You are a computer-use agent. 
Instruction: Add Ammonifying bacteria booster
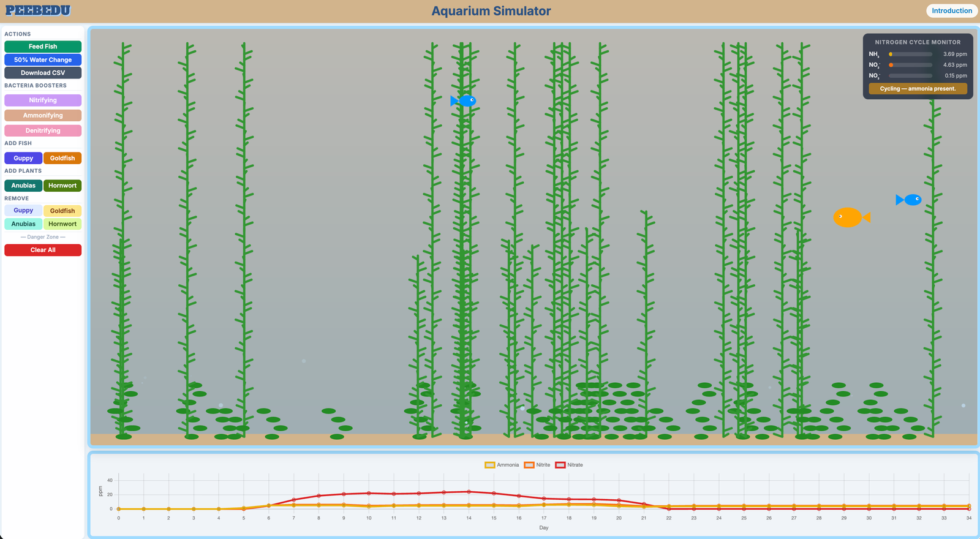pos(43,115)
